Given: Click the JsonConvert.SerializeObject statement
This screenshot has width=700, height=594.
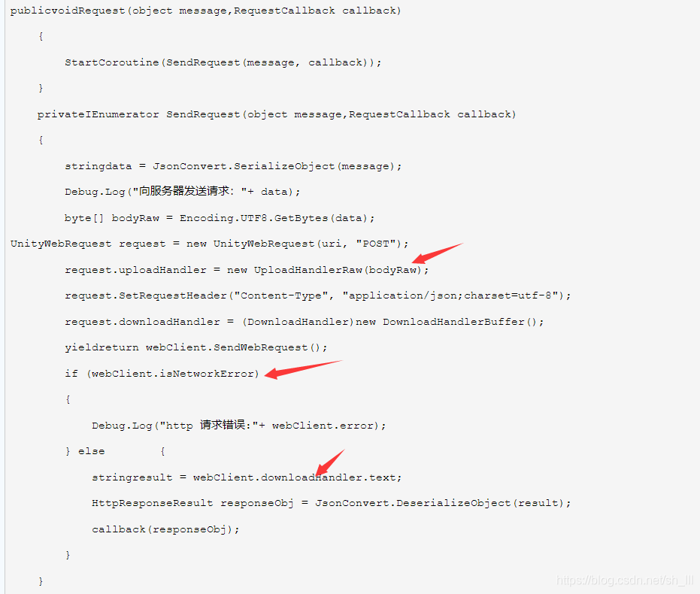Looking at the screenshot, I should (x=233, y=166).
